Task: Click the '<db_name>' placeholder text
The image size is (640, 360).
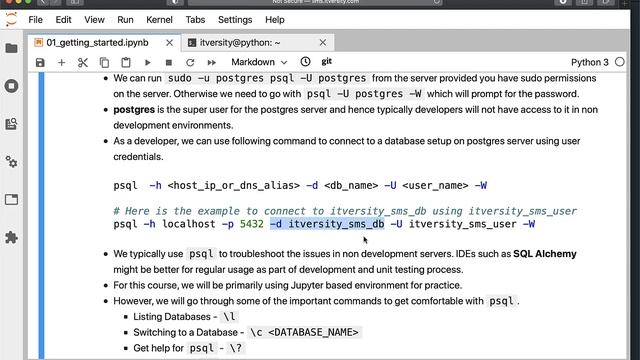Action: (351, 185)
